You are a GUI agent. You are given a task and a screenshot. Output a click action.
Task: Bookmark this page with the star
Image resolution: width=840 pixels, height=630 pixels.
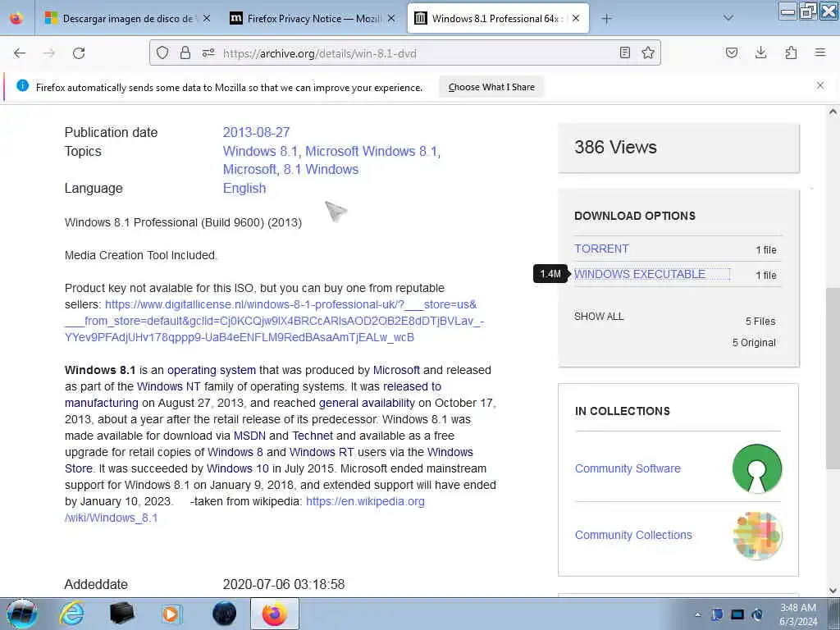(648, 52)
